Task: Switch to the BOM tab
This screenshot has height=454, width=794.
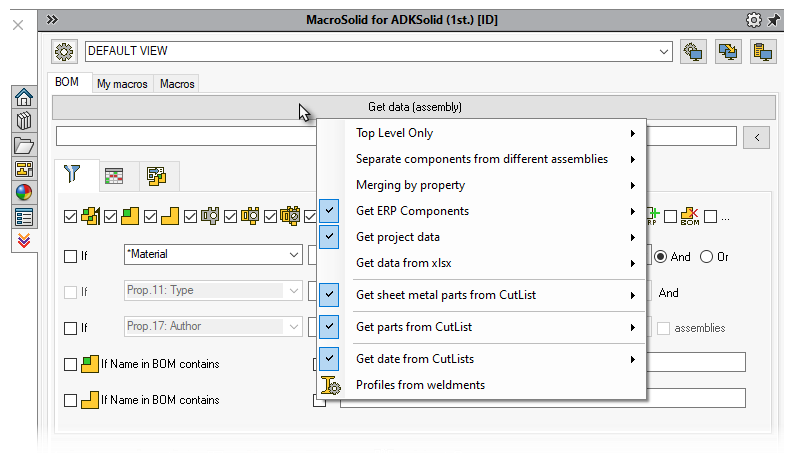Action: [67, 82]
